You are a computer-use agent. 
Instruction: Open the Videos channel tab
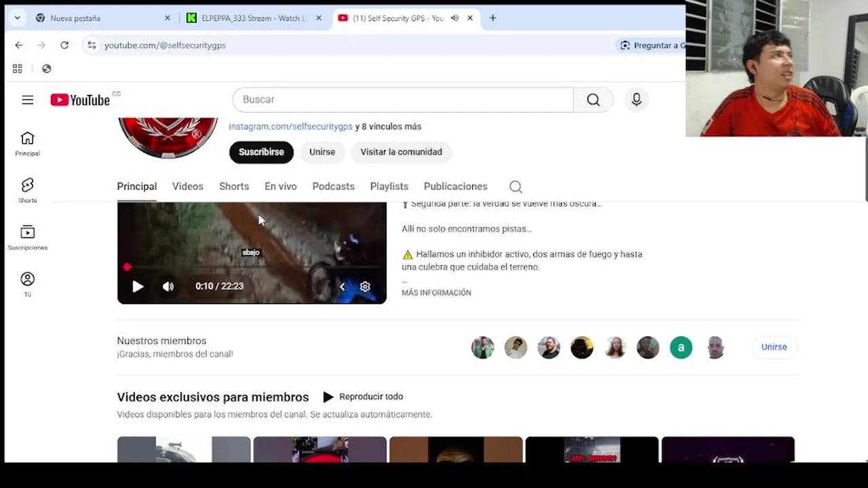pyautogui.click(x=188, y=186)
